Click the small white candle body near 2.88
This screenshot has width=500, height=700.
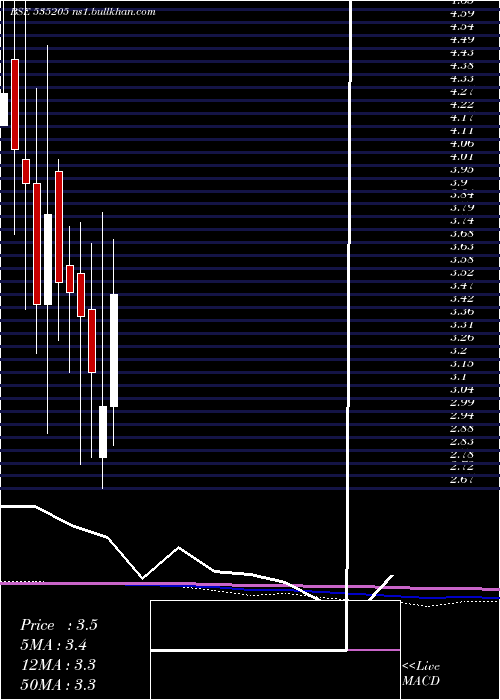[x=103, y=432]
